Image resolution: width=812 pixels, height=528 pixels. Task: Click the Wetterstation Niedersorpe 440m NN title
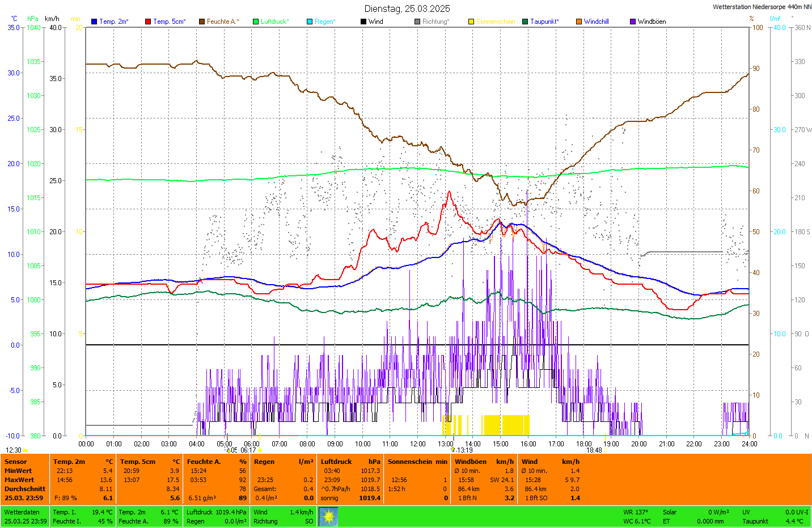click(x=762, y=7)
